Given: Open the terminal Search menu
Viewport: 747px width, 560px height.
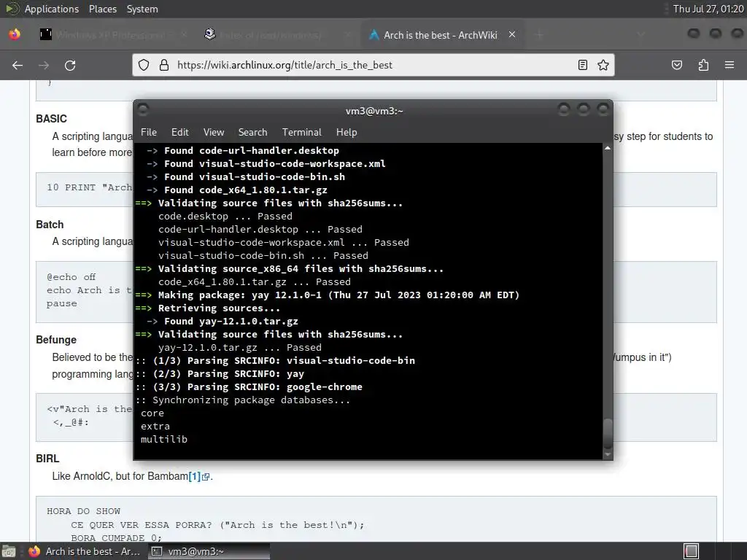Looking at the screenshot, I should [x=252, y=133].
